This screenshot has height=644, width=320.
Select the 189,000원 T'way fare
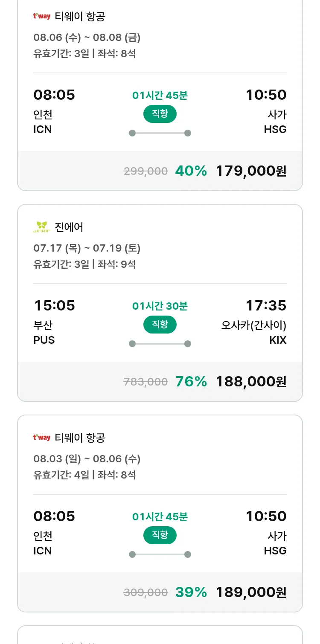[251, 592]
